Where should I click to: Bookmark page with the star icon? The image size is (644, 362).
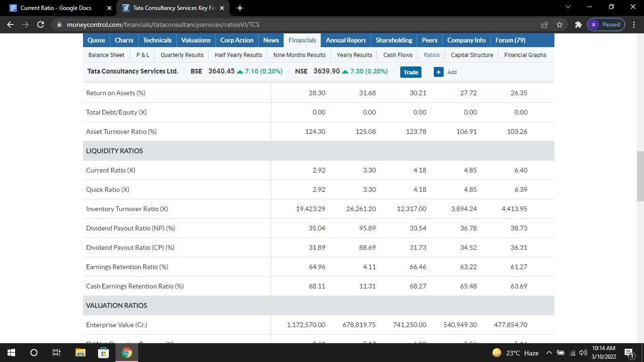point(560,25)
